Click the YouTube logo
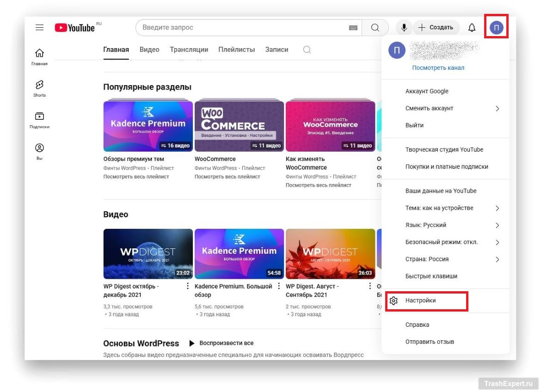The width and height of the screenshot is (541, 392). tap(75, 28)
